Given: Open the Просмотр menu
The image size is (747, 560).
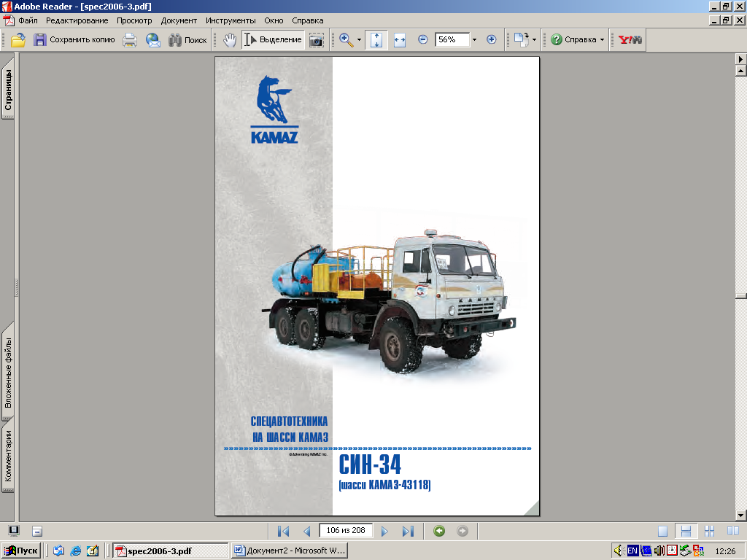Looking at the screenshot, I should 134,20.
